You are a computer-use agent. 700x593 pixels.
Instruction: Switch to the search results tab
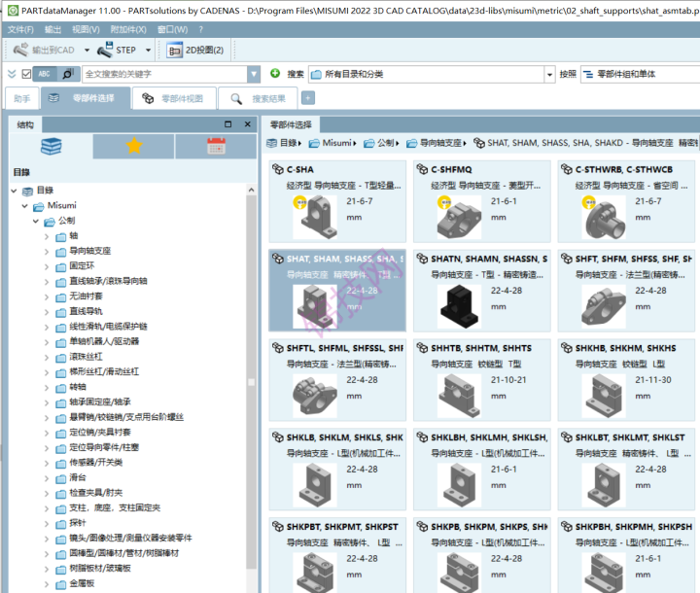click(x=258, y=99)
